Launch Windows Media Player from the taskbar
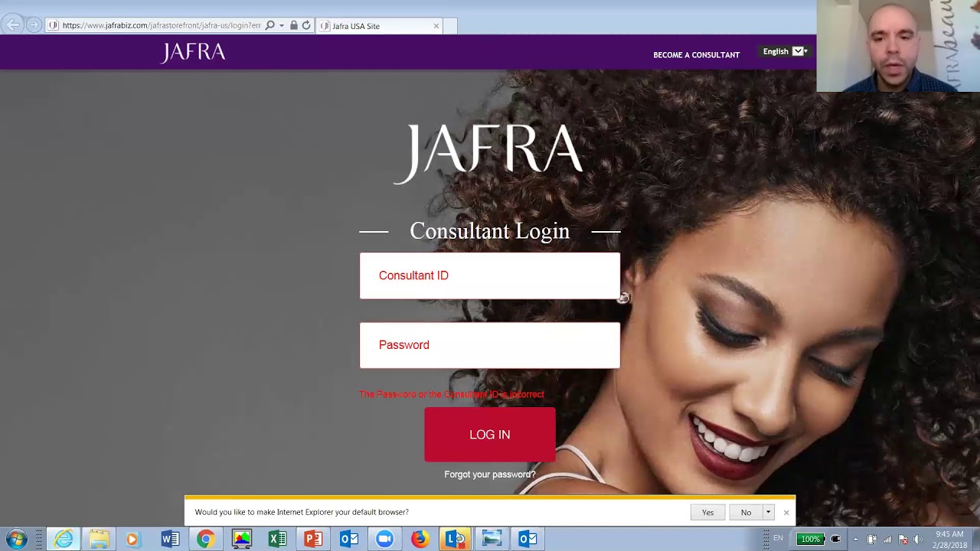The image size is (980, 551). [132, 540]
